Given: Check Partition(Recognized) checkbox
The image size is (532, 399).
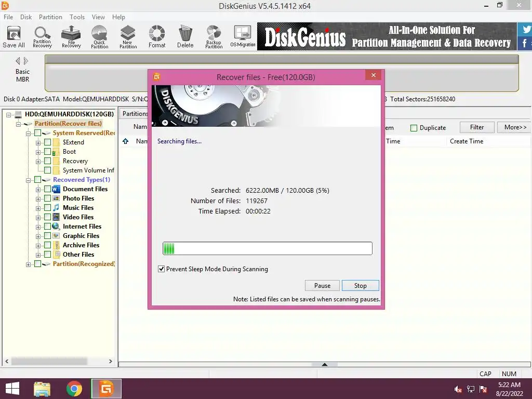Looking at the screenshot, I should click(37, 263).
